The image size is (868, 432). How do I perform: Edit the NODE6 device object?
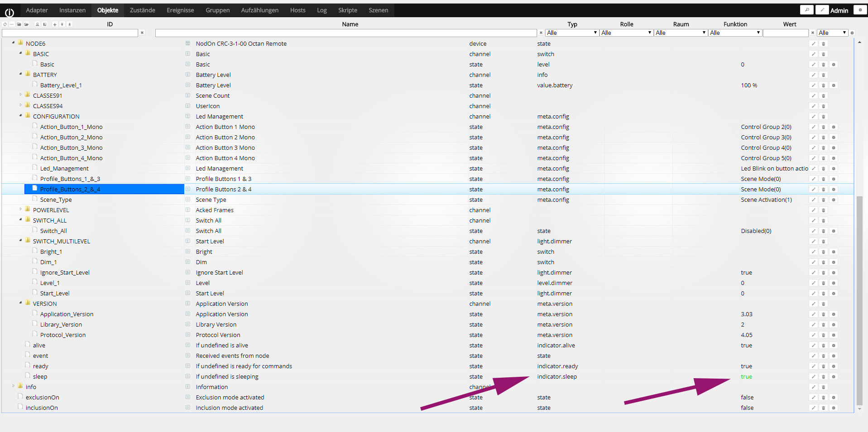point(814,44)
